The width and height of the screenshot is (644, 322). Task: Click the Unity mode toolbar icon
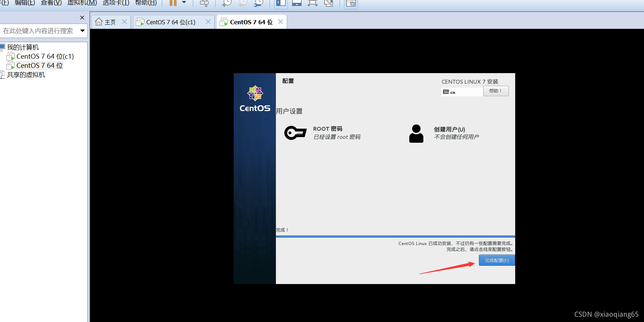(329, 3)
